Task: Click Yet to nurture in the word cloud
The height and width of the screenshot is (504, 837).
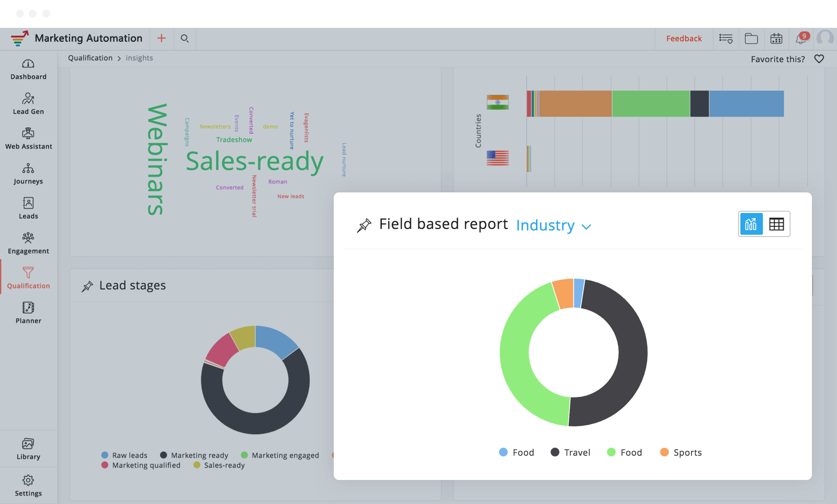Action: click(x=292, y=131)
